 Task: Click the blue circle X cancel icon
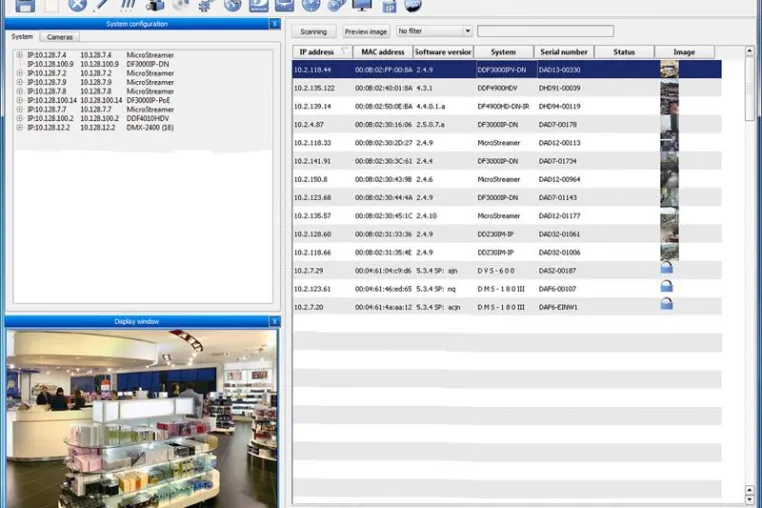[x=77, y=5]
